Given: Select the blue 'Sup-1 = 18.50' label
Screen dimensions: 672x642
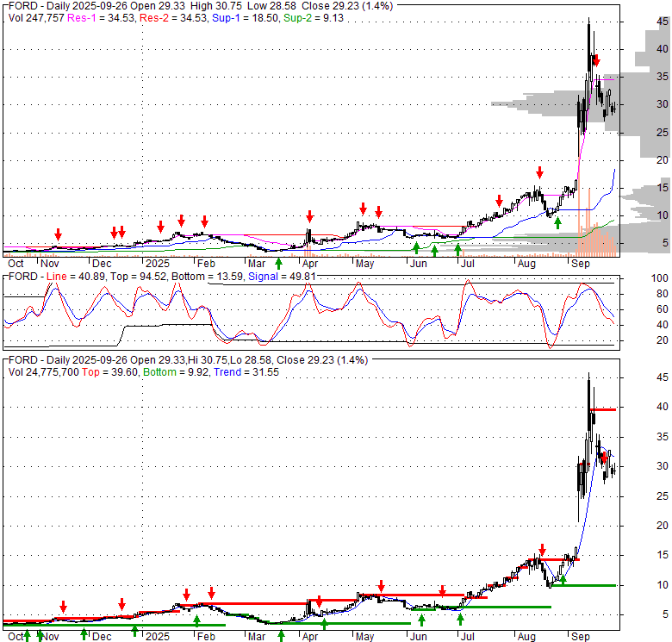Looking at the screenshot, I should pos(246,18).
